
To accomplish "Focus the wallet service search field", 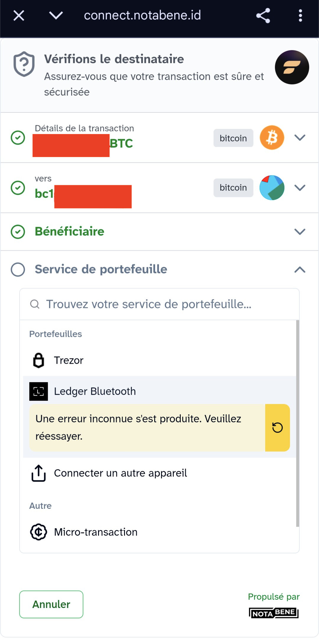I will coord(159,304).
